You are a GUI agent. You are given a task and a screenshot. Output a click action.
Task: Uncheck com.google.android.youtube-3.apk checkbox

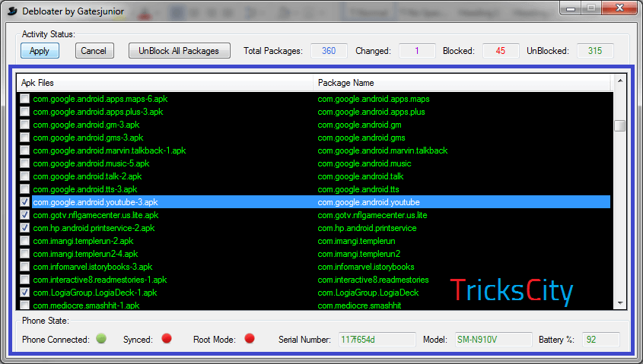(25, 202)
